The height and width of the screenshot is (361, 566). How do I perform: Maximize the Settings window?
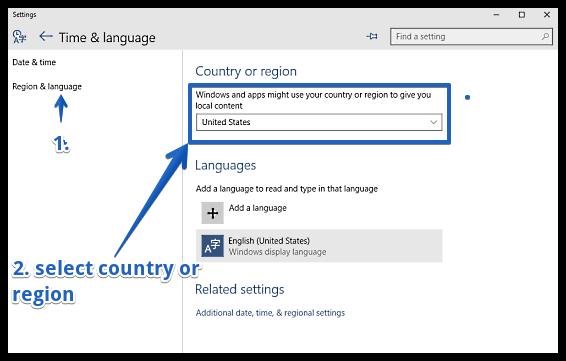[522, 15]
